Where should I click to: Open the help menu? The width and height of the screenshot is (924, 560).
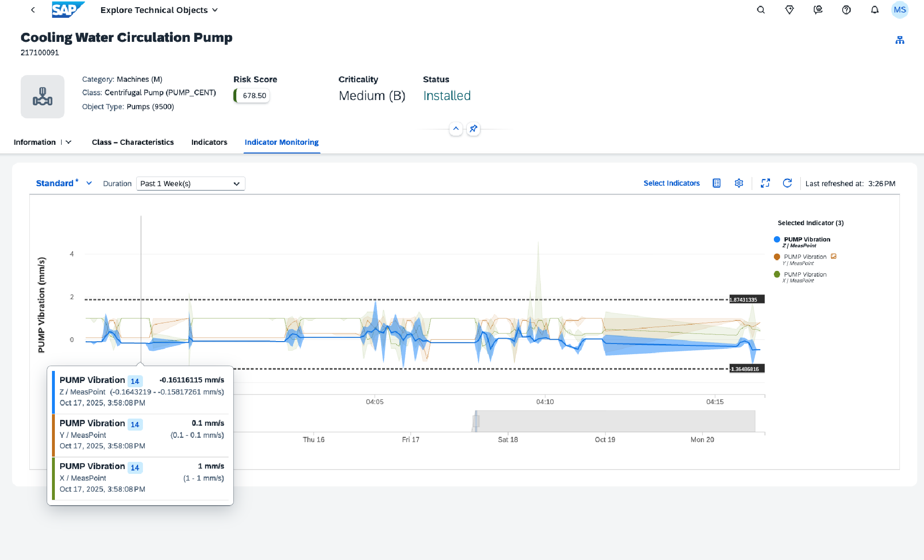click(847, 10)
